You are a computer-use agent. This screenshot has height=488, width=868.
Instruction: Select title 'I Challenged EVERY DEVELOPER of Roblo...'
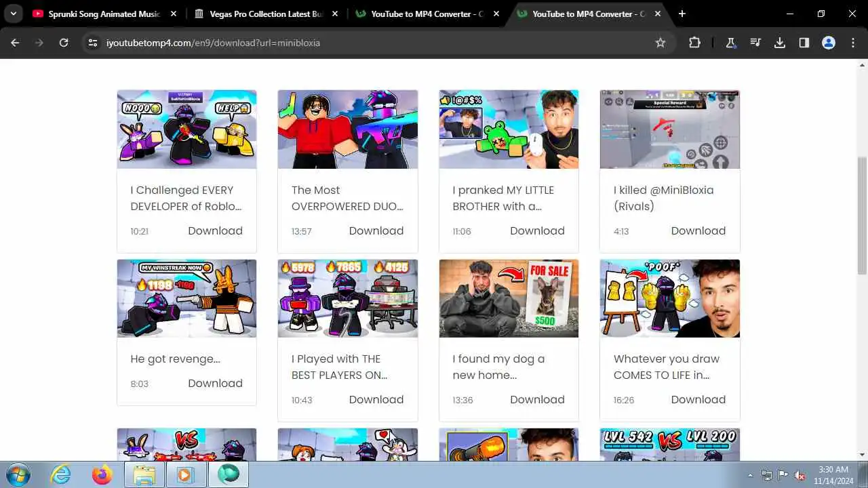coord(186,198)
